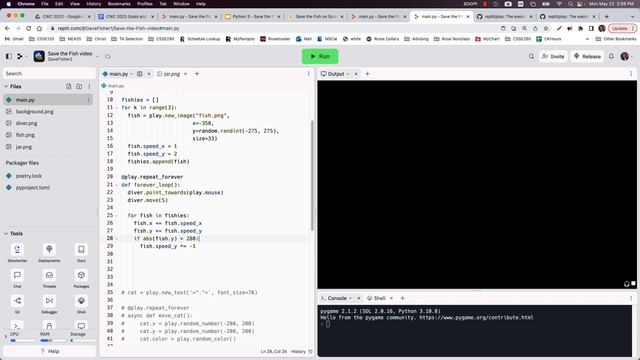Open the Bookmarks menu in the macOS menu bar
Viewport: 640px width, 360px height.
click(119, 4)
